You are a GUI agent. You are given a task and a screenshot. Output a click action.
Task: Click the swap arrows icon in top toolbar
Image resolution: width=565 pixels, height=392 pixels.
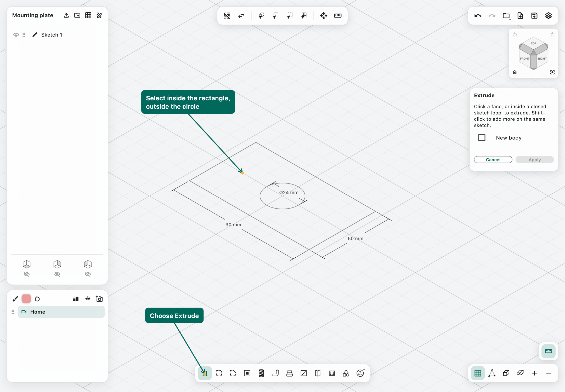coord(241,16)
